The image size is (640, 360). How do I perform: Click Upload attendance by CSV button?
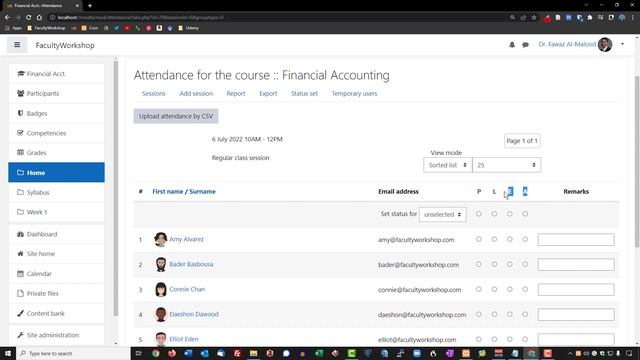(x=176, y=116)
